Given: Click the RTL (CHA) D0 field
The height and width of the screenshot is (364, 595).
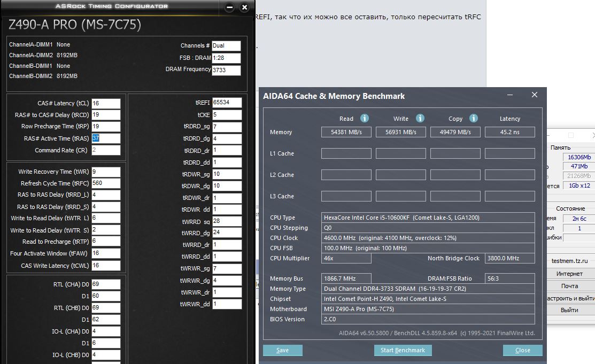Looking at the screenshot, I should (x=106, y=284).
